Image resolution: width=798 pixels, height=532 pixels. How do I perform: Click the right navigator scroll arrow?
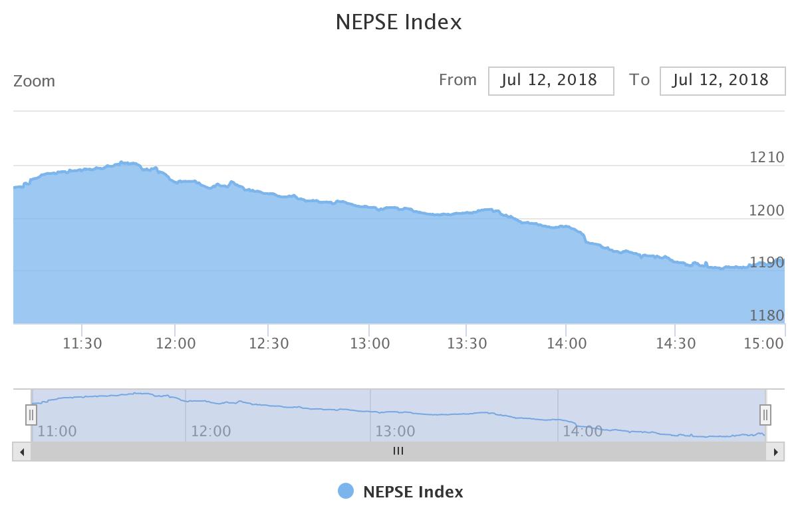(775, 452)
